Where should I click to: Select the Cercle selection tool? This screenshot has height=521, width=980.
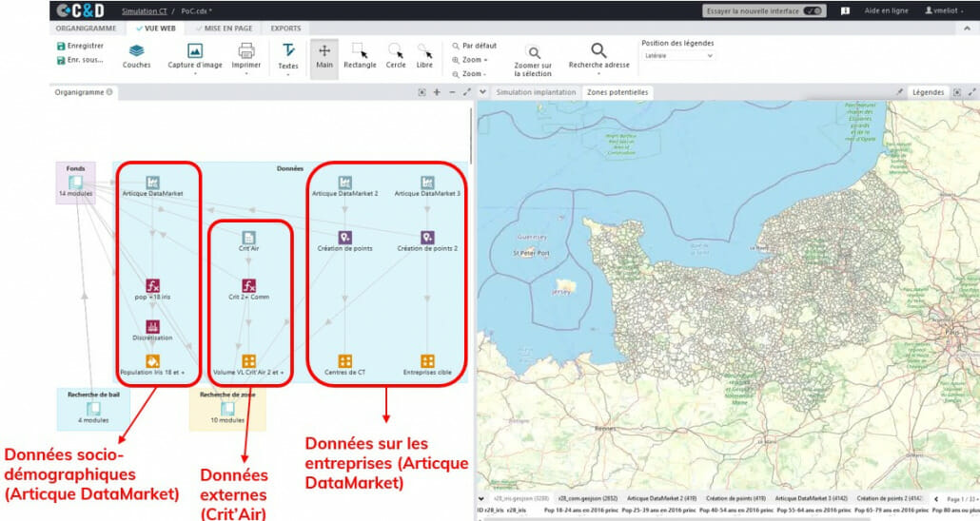(396, 55)
